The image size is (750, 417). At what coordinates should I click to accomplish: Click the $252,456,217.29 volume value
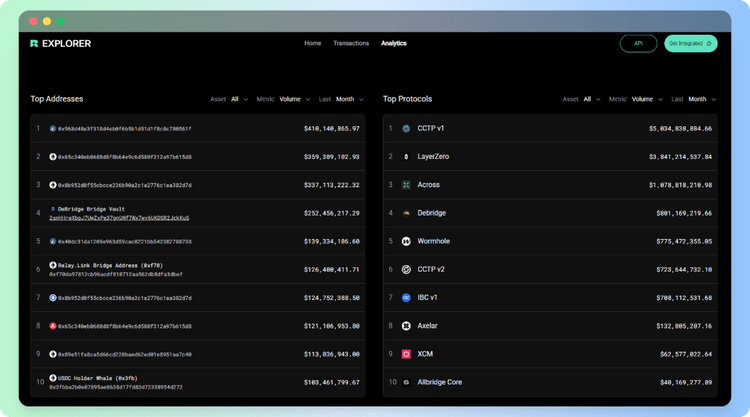(331, 213)
